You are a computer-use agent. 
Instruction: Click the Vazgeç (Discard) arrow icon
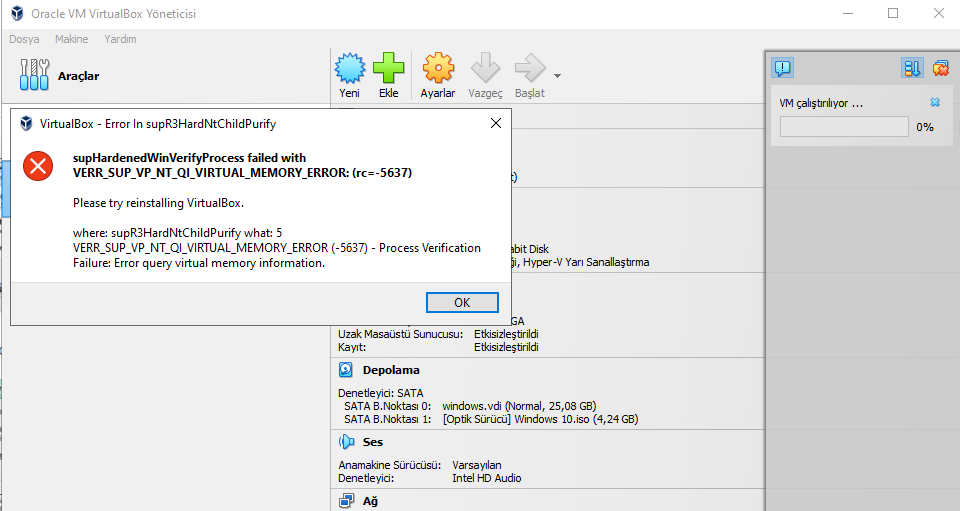click(485, 68)
